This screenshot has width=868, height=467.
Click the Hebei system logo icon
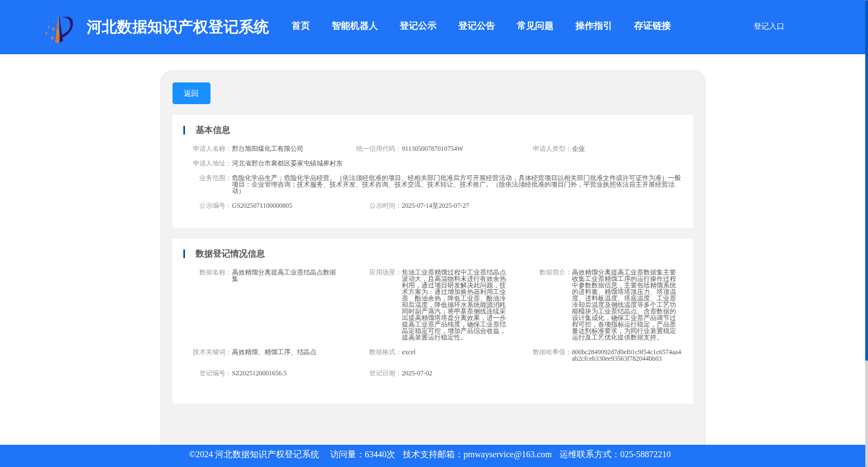59,29
